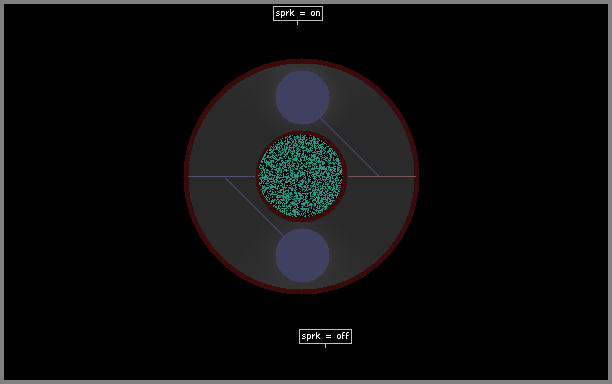Click the word "off" in bottom sign
This screenshot has height=384, width=612.
[343, 336]
